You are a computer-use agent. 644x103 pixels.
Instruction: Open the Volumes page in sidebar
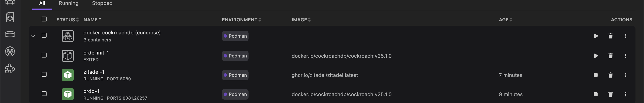tap(10, 34)
